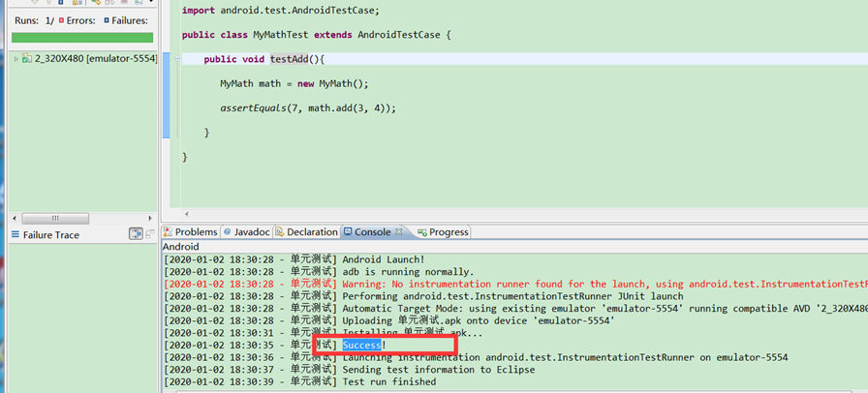Image resolution: width=868 pixels, height=393 pixels.
Task: Open the Declaration tab
Action: pos(306,232)
